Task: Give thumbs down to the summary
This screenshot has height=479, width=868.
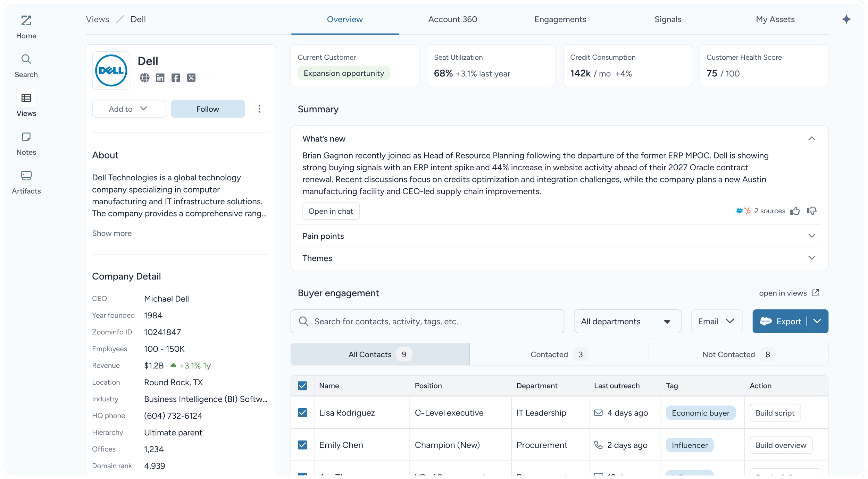Action: pos(811,211)
